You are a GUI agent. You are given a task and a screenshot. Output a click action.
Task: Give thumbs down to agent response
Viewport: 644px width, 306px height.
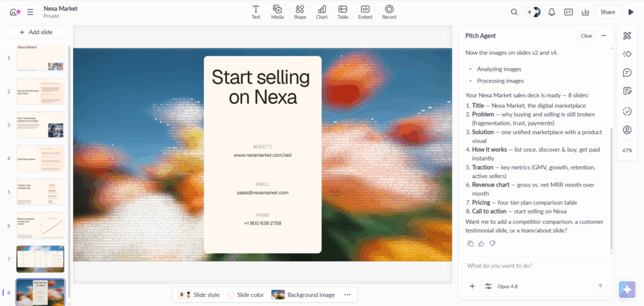(492, 244)
